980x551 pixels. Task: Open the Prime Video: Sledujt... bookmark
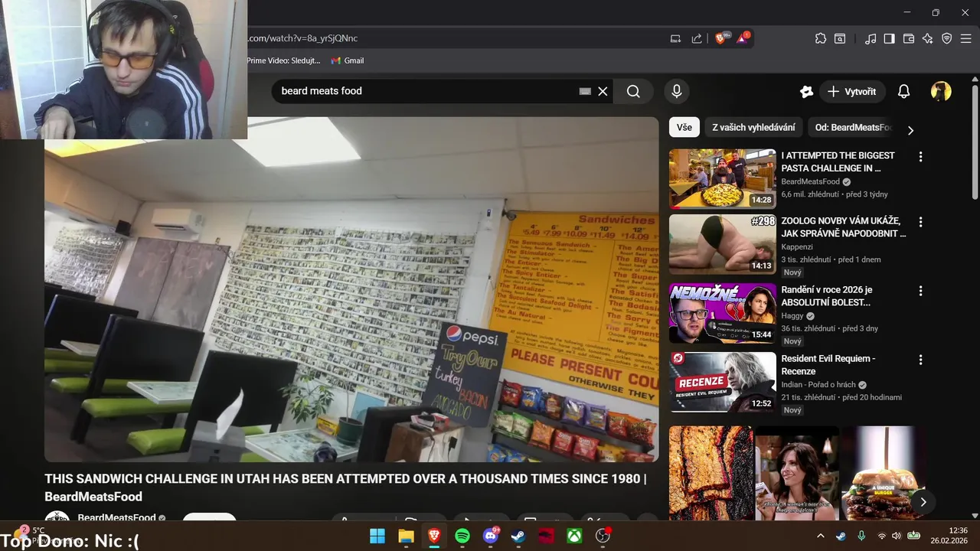pos(283,60)
